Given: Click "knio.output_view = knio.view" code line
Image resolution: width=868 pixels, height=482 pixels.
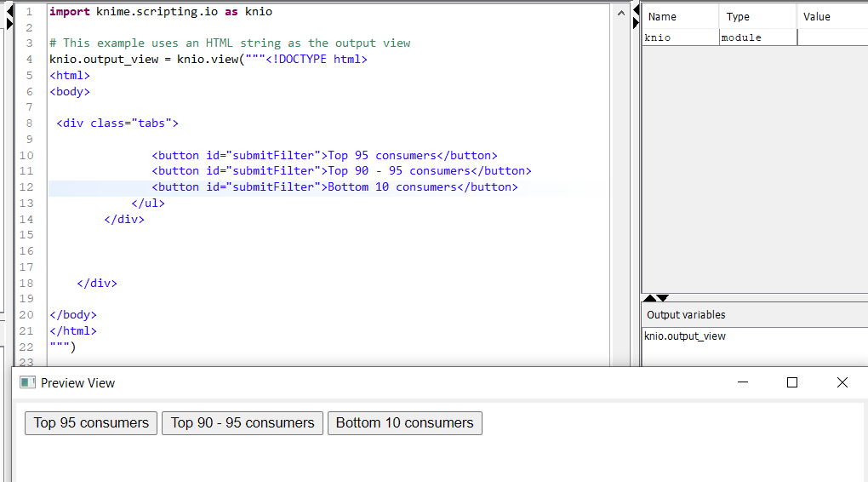Looking at the screenshot, I should click(x=208, y=60).
